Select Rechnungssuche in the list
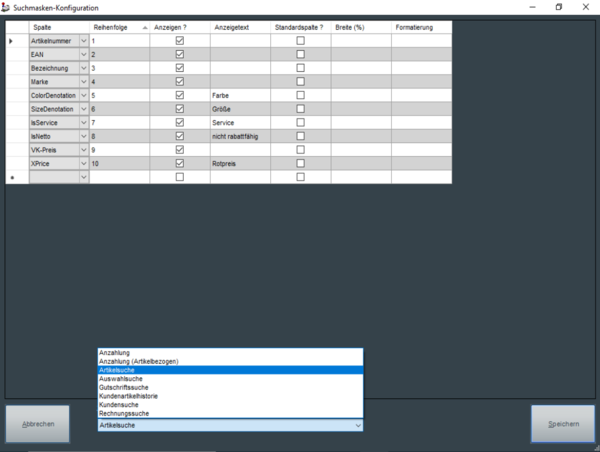This screenshot has width=600, height=452. 125,413
